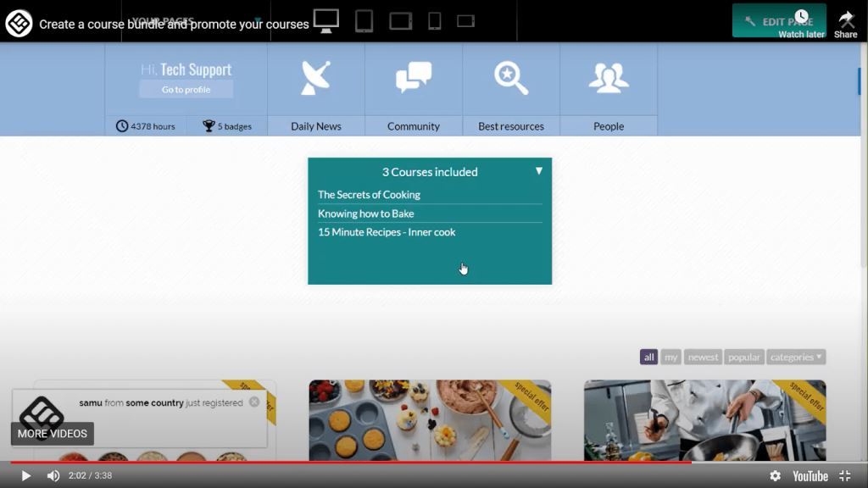Mute the video volume speaker
868x488 pixels.
[x=53, y=476]
